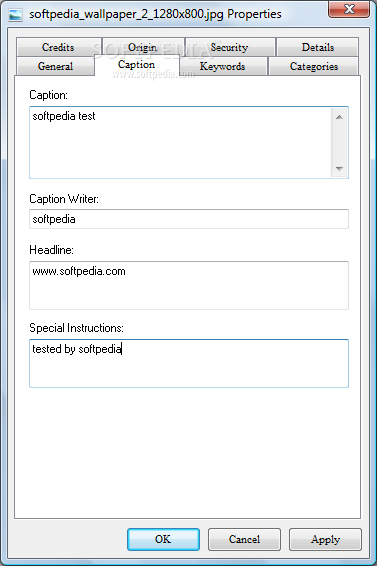The height and width of the screenshot is (566, 377).
Task: Focus the Caption Writer field
Action: (x=189, y=219)
